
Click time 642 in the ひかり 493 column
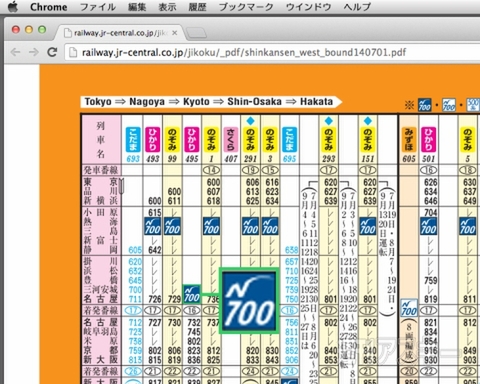click(x=155, y=250)
